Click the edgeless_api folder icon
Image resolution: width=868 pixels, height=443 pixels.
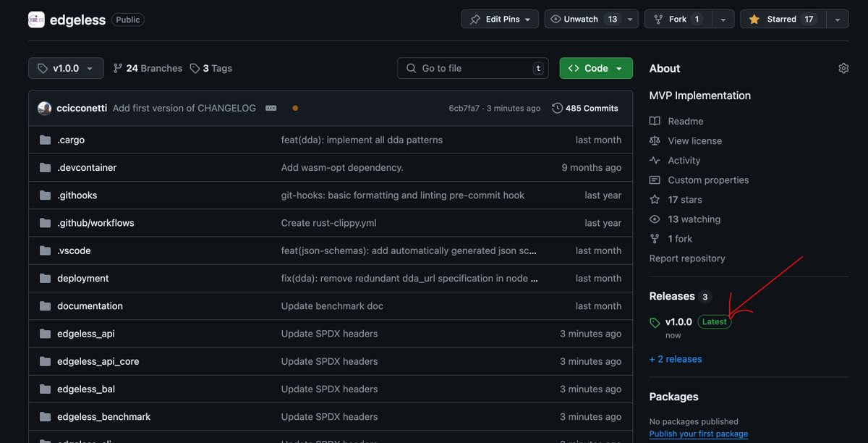[x=45, y=334]
